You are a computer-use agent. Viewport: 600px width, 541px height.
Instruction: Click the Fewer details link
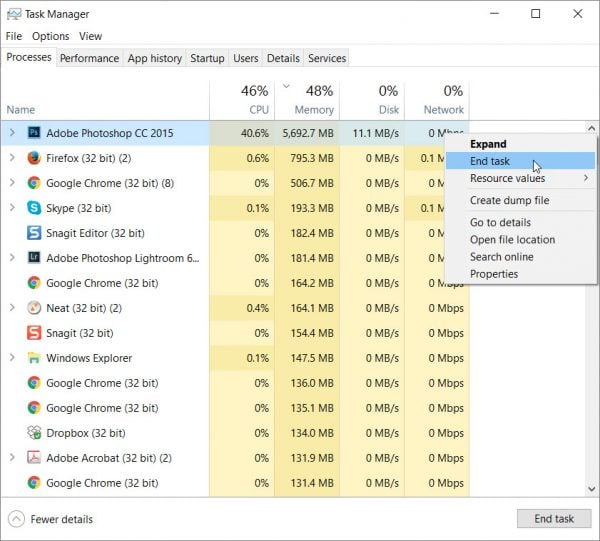coord(62,519)
